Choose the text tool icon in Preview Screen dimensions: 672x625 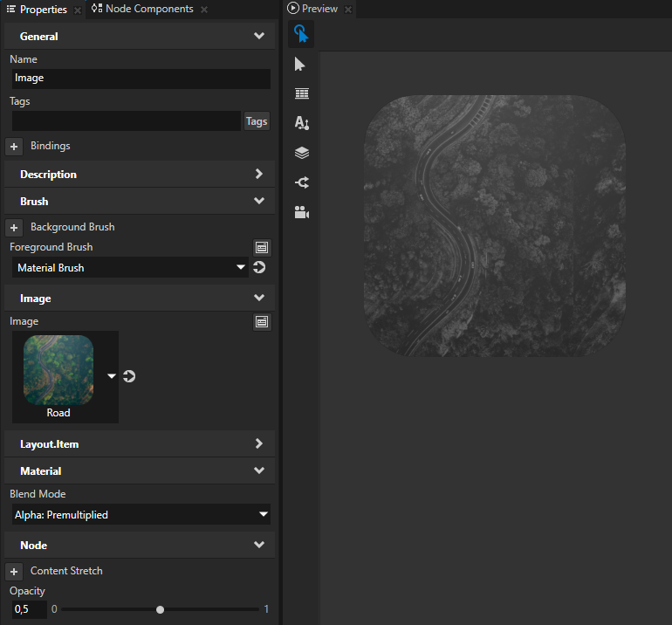coord(302,123)
